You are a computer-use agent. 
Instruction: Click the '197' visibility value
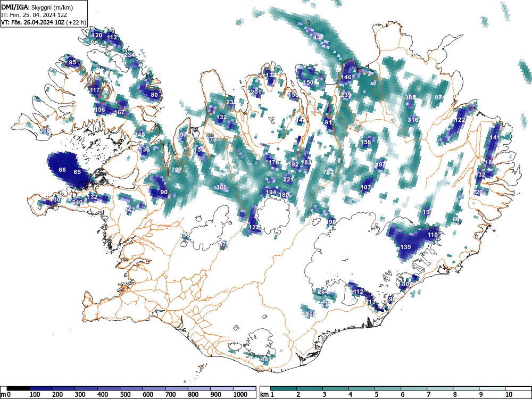[x=428, y=212]
